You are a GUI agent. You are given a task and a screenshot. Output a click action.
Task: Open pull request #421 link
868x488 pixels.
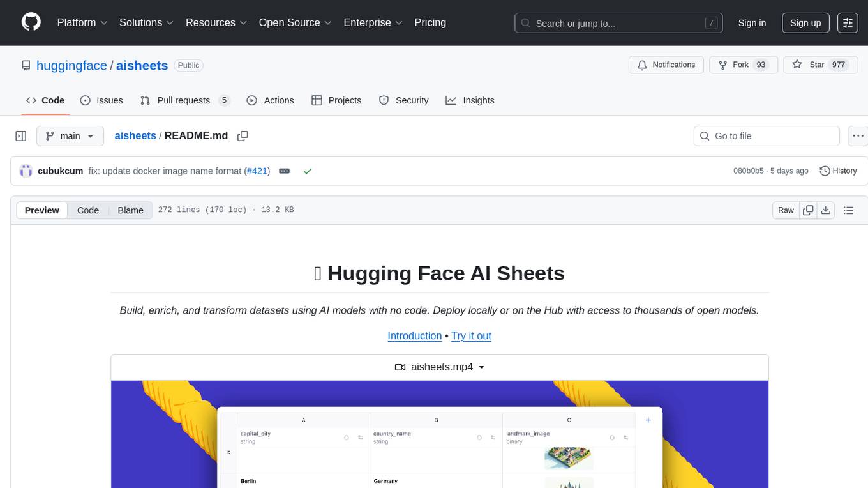[x=257, y=171]
